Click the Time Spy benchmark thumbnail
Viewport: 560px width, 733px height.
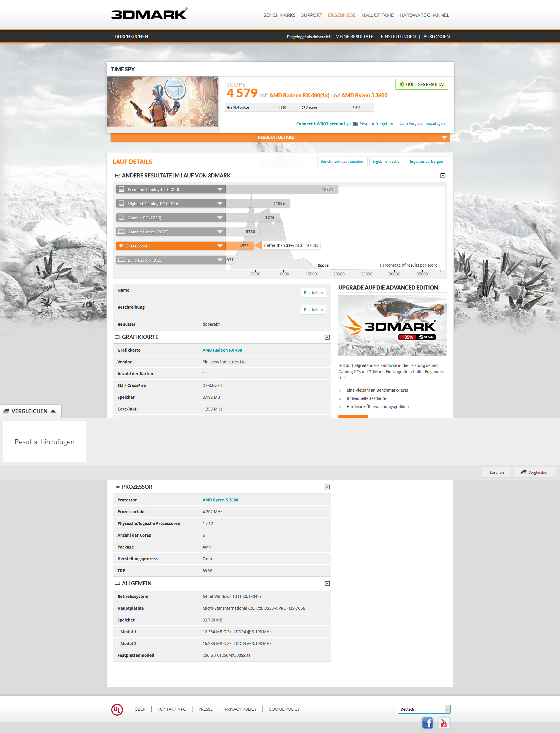coord(162,102)
